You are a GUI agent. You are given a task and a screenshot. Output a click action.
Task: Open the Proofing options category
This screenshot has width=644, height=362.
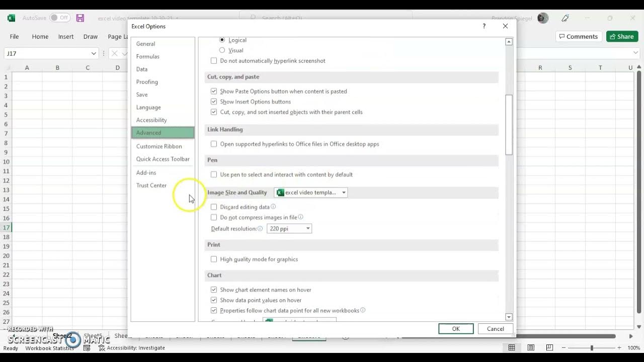(x=163, y=82)
